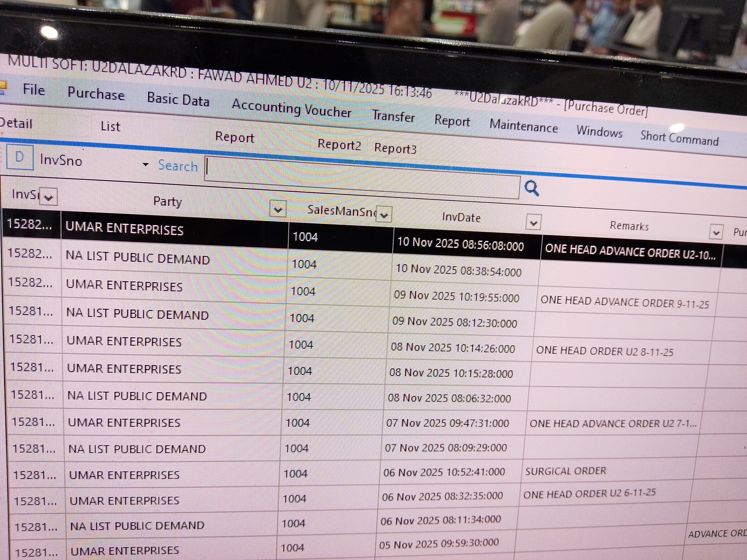Open the Purchase menu
The image size is (747, 560).
[x=96, y=94]
